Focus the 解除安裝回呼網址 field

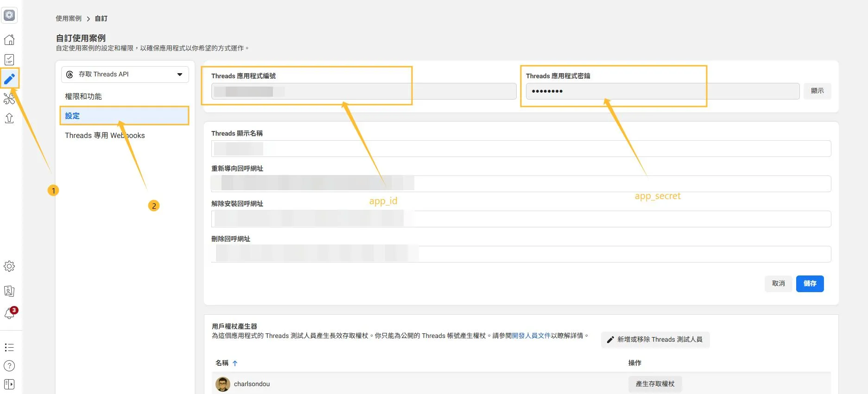(x=521, y=219)
